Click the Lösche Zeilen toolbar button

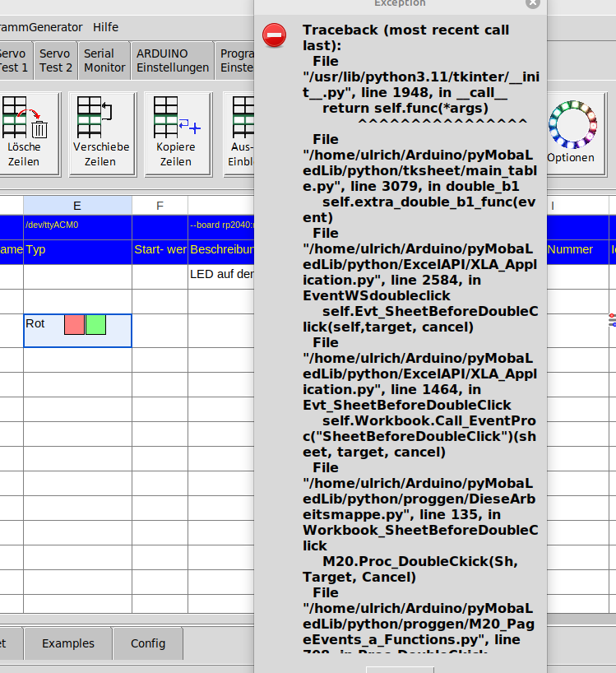point(25,133)
